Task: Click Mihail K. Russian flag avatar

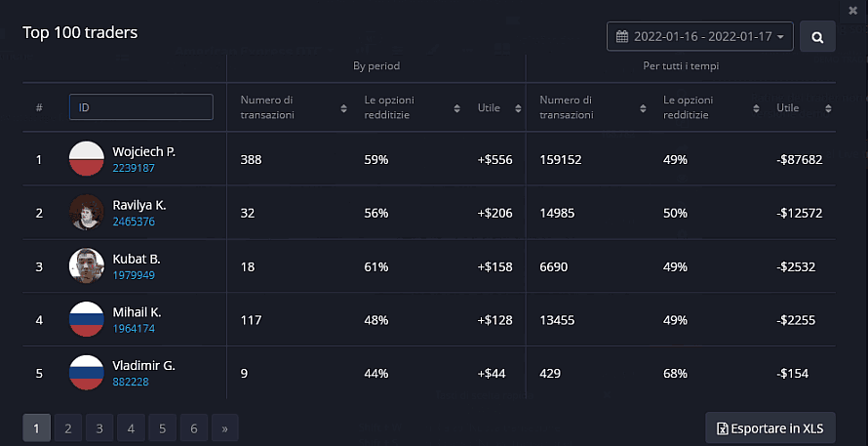Action: (87, 319)
